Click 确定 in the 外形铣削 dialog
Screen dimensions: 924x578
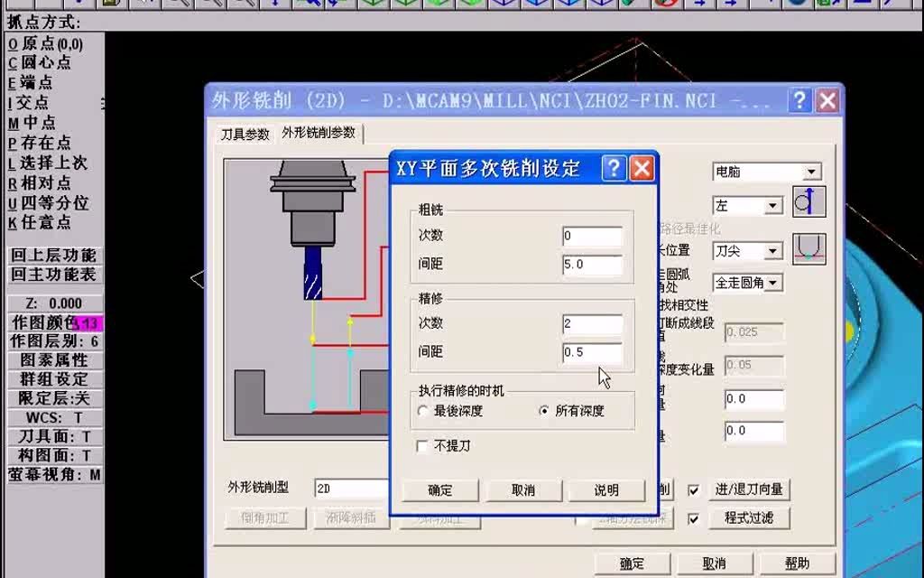[x=633, y=564]
